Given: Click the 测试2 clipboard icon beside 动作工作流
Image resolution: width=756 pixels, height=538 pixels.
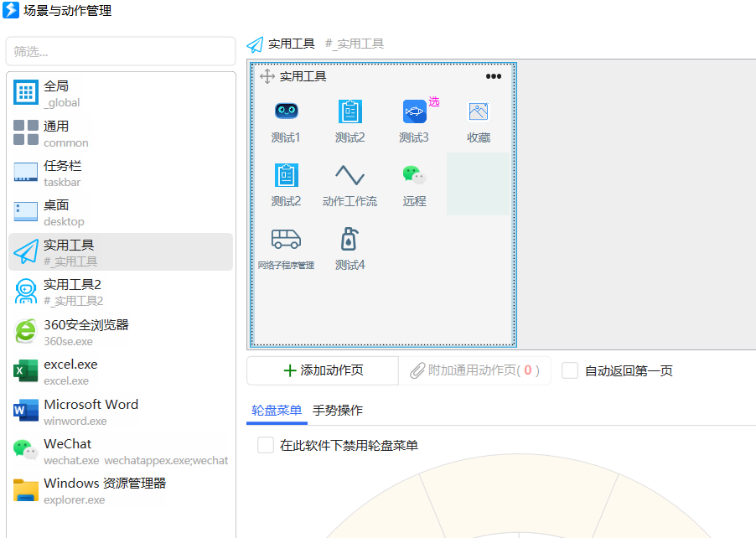Looking at the screenshot, I should tap(287, 175).
